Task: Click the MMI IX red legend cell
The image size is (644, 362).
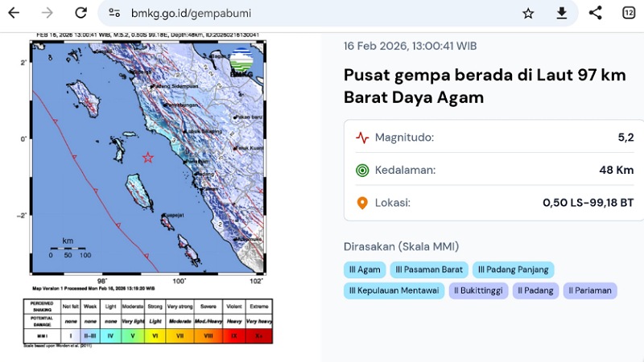Action: (x=234, y=335)
